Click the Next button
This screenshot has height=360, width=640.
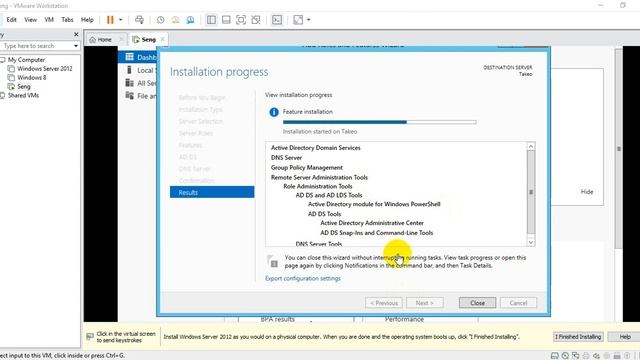click(424, 303)
